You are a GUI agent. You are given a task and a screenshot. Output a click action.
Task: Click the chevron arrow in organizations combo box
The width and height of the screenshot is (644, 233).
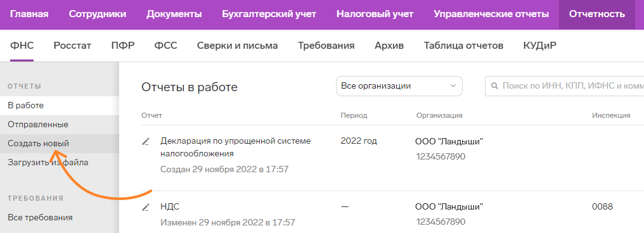click(453, 86)
